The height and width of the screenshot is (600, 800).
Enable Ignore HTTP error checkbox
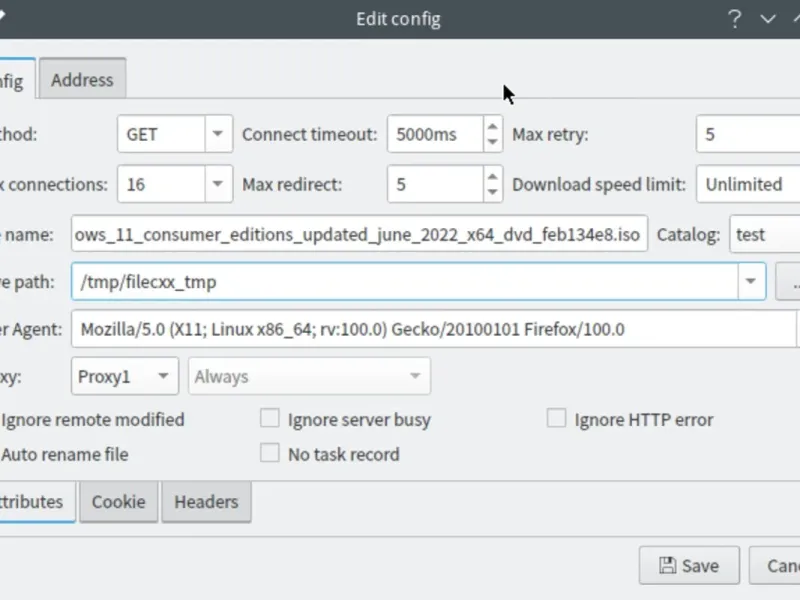[x=556, y=419]
